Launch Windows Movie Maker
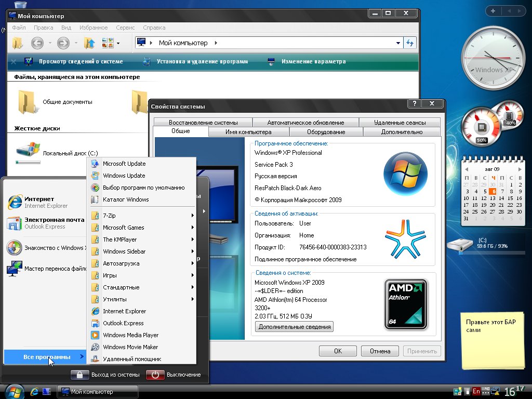 coord(141,347)
